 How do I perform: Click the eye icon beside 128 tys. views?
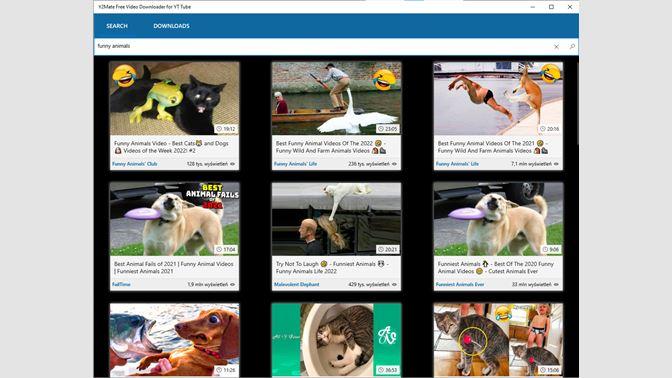[233, 164]
